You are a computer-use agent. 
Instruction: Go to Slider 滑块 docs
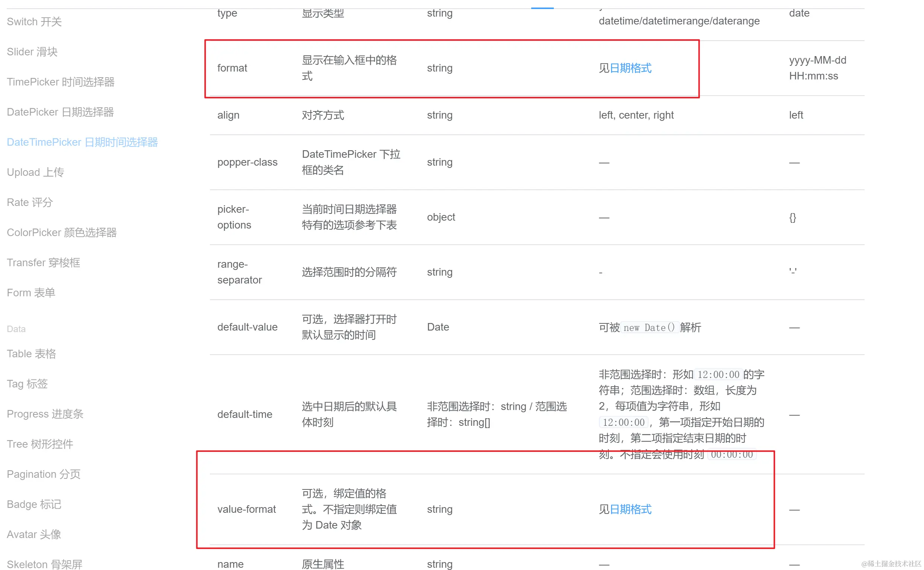(x=32, y=52)
